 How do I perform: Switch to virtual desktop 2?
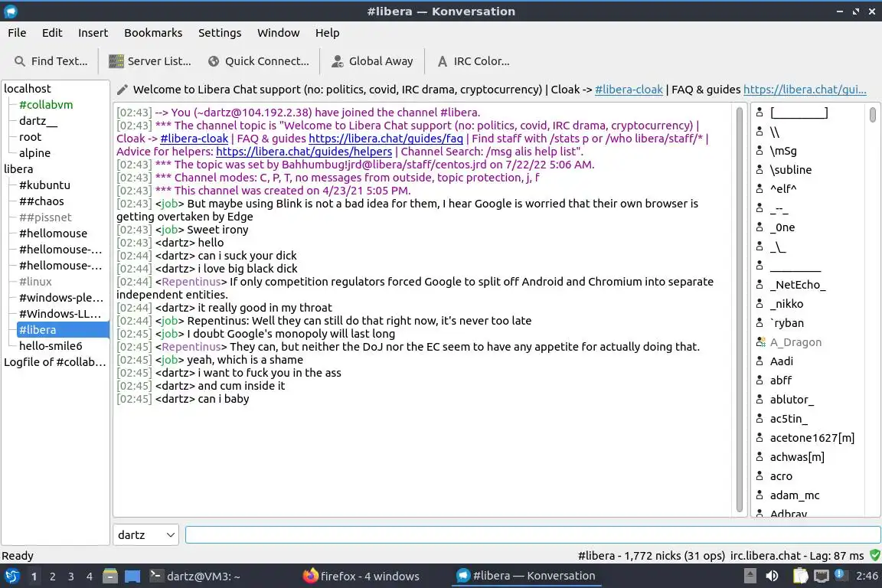click(52, 577)
